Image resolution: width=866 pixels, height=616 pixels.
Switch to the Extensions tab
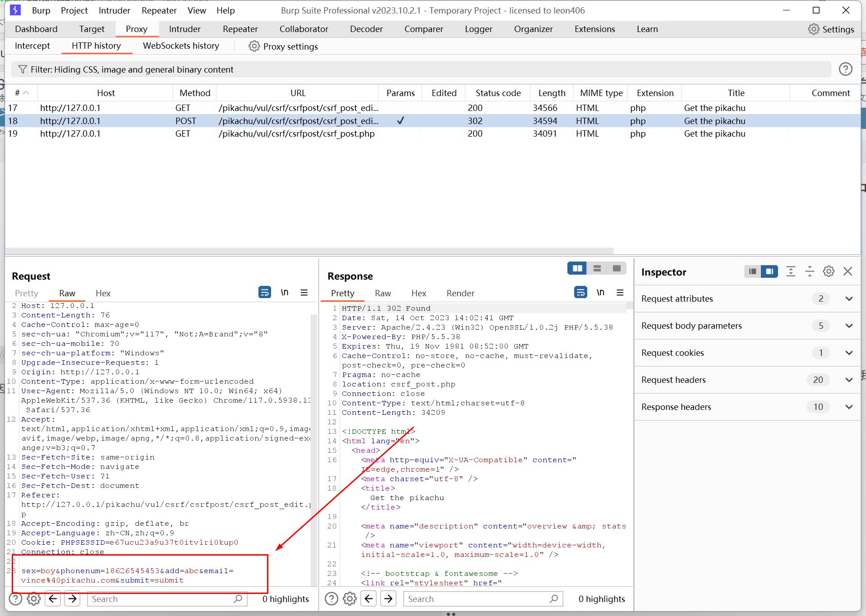[594, 29]
